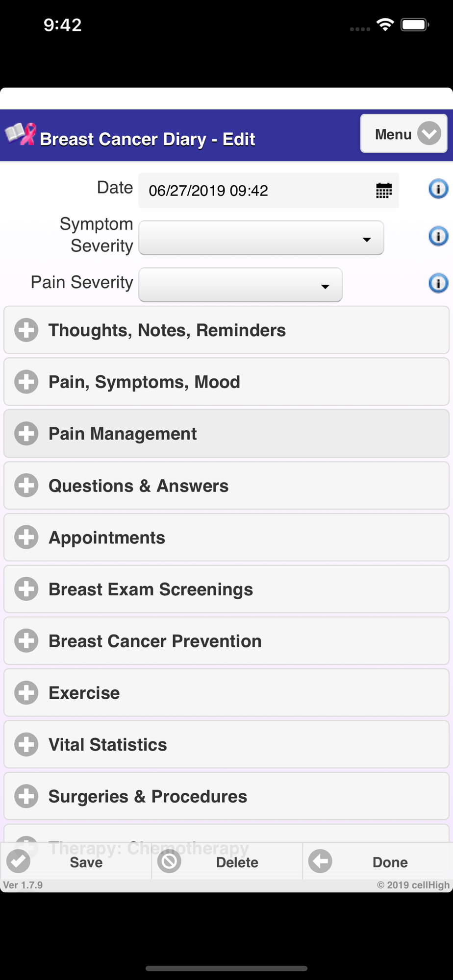Expand the Pain Management section
The image size is (453, 980).
coord(226,434)
